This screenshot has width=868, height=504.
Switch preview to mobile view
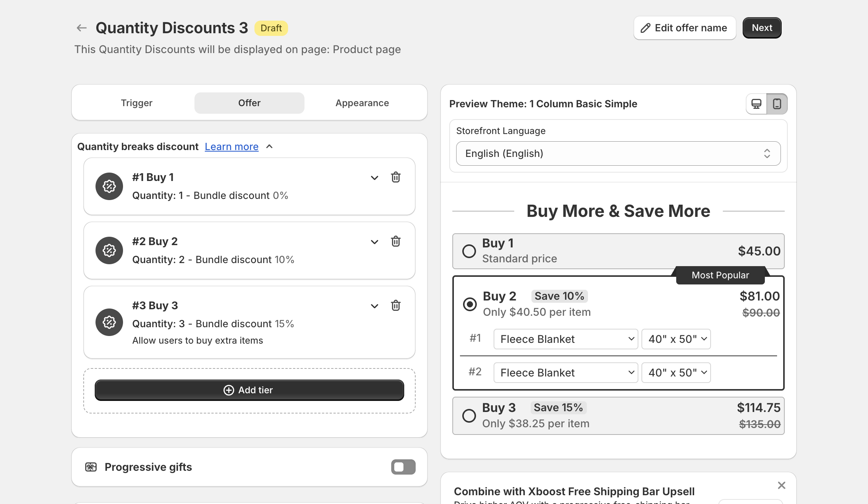[x=777, y=104]
